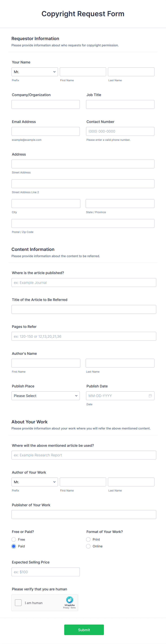This screenshot has width=166, height=644.
Task: Click the Street Address input
Action: click(x=83, y=164)
